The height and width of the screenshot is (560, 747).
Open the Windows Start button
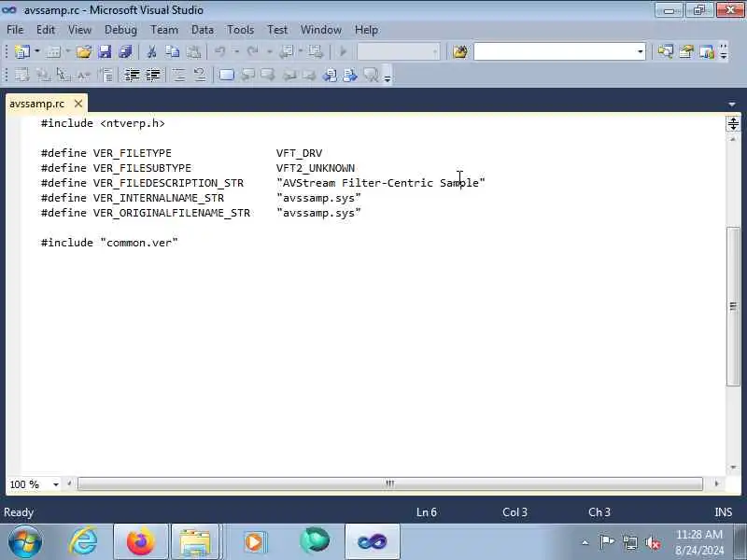(x=25, y=542)
